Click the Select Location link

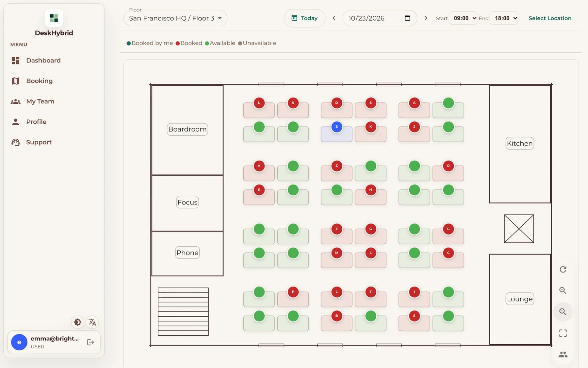pos(550,18)
